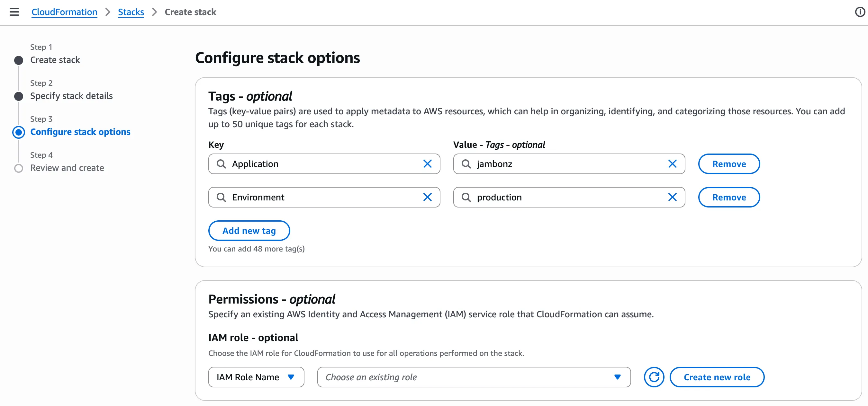
Task: Refresh the IAM role list
Action: (654, 377)
